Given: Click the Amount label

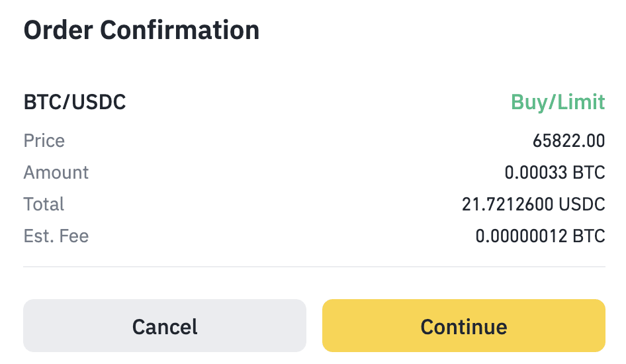Looking at the screenshot, I should tap(56, 173).
